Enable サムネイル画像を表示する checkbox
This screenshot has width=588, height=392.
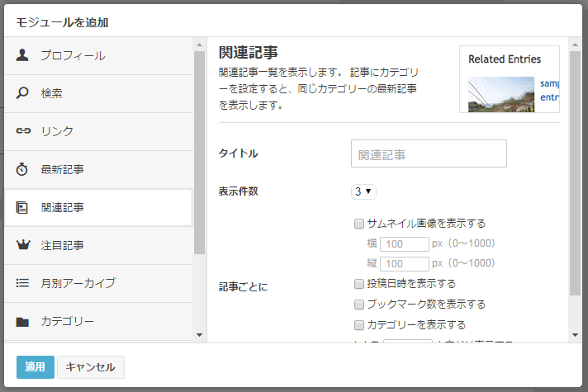359,224
